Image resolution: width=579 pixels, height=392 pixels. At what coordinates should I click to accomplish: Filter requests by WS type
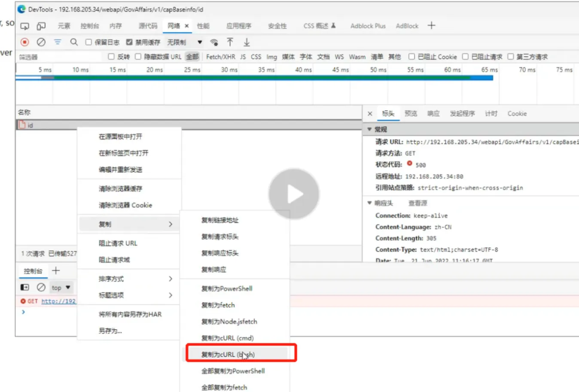[339, 57]
